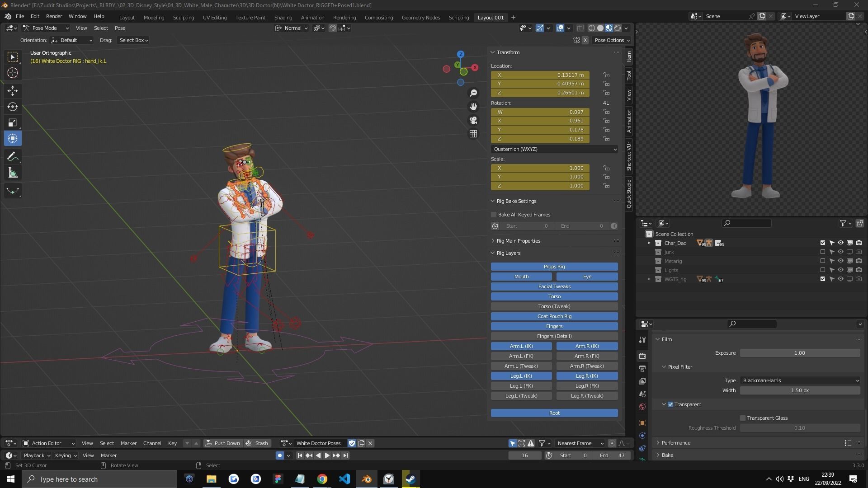The height and width of the screenshot is (488, 868).
Task: Toggle camera view icon in viewport
Action: pyautogui.click(x=473, y=120)
